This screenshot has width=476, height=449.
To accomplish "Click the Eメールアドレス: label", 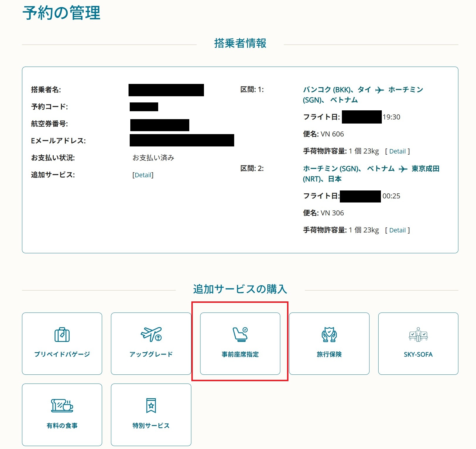I will tap(58, 141).
